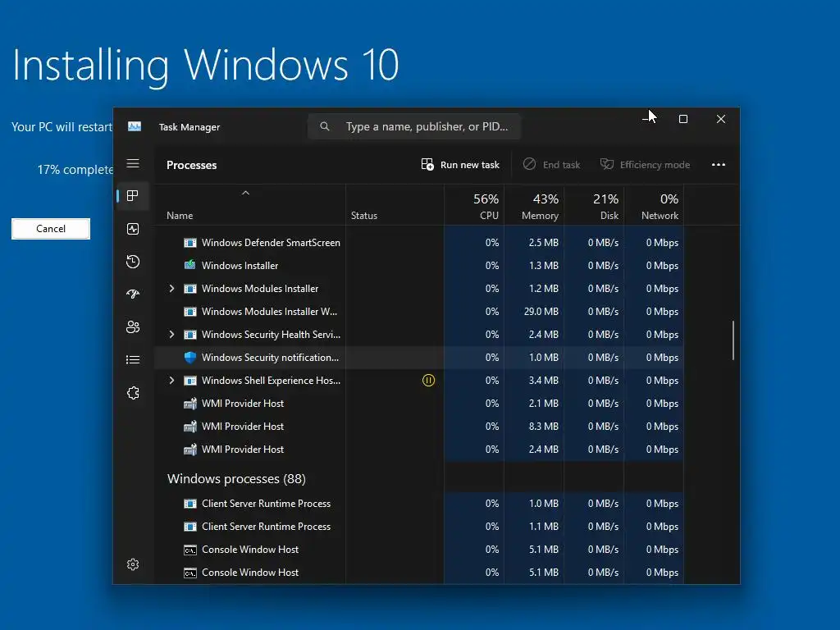Click the 17% complete progress text

(75, 170)
